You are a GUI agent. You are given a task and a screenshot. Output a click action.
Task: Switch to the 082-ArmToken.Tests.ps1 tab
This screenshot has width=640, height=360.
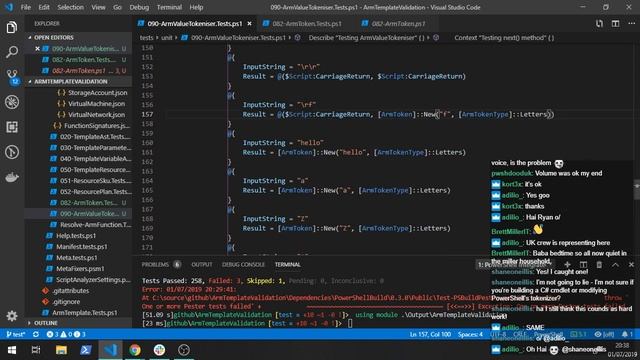[x=307, y=24]
